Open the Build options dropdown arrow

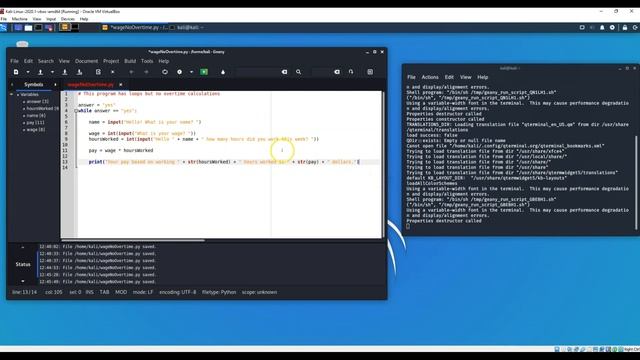click(191, 72)
